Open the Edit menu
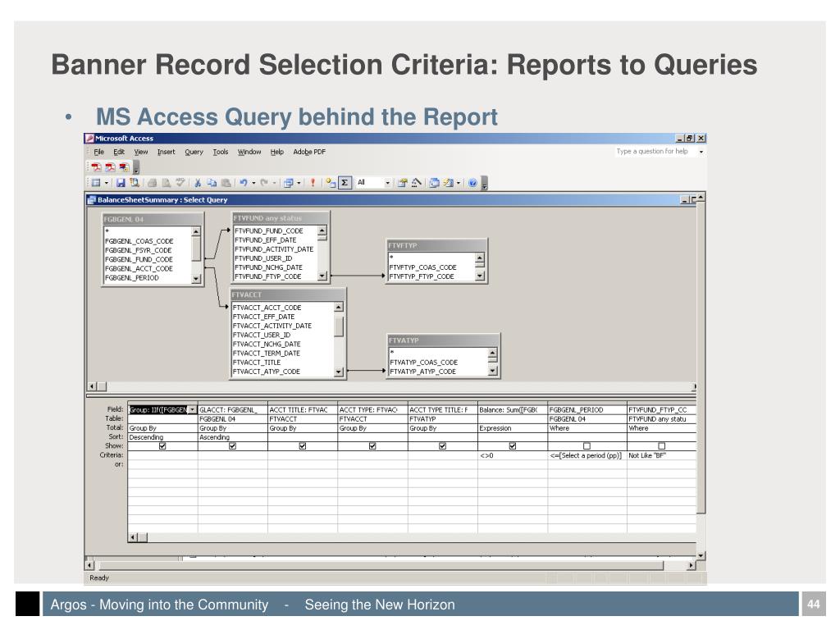The image size is (840, 630). [x=119, y=152]
